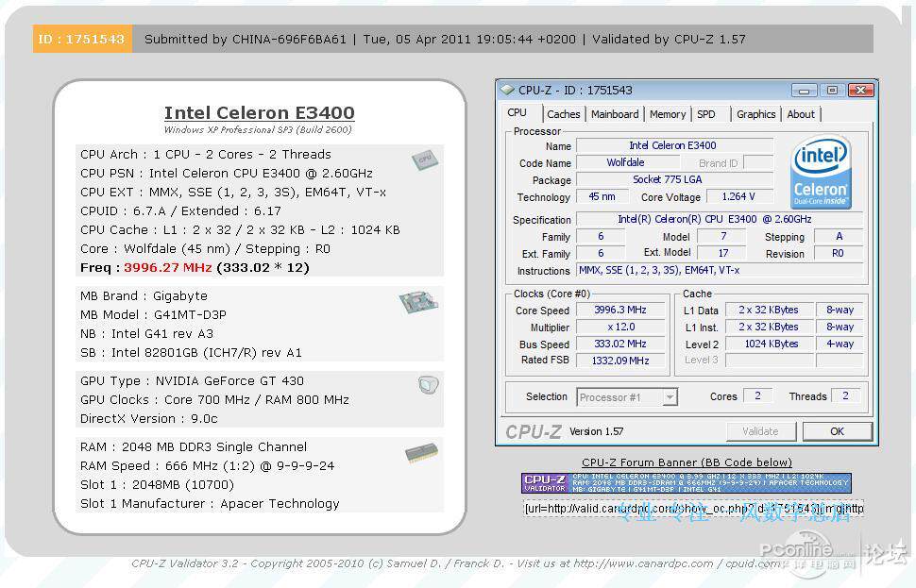Click the Package field Socket 775 LGA
The width and height of the screenshot is (916, 588).
(x=675, y=179)
